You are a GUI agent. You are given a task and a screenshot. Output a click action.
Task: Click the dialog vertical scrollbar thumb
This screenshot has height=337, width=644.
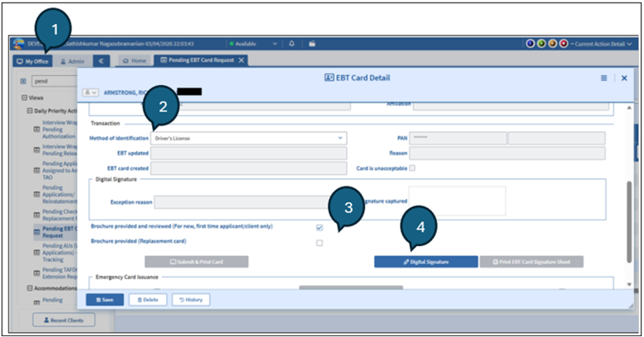coord(629,222)
